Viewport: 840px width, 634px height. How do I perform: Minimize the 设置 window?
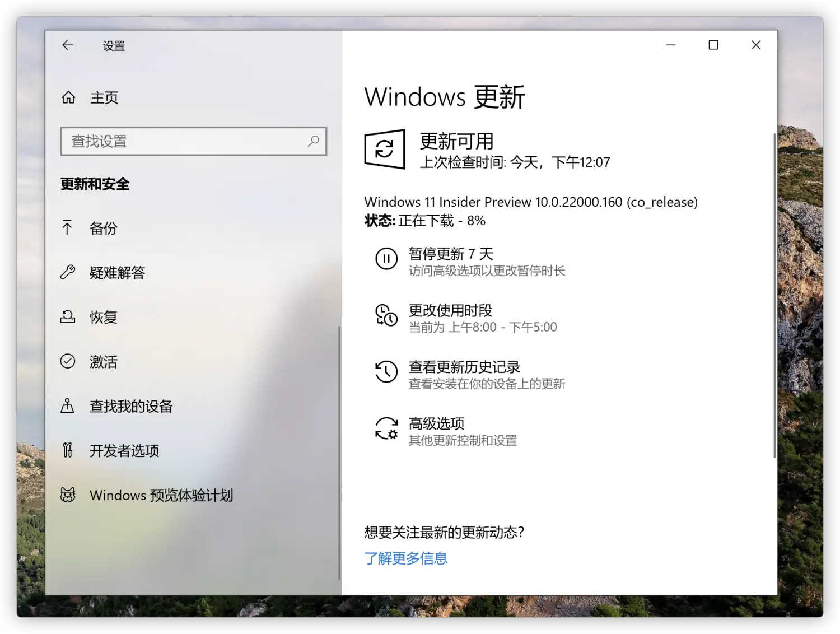coord(671,45)
